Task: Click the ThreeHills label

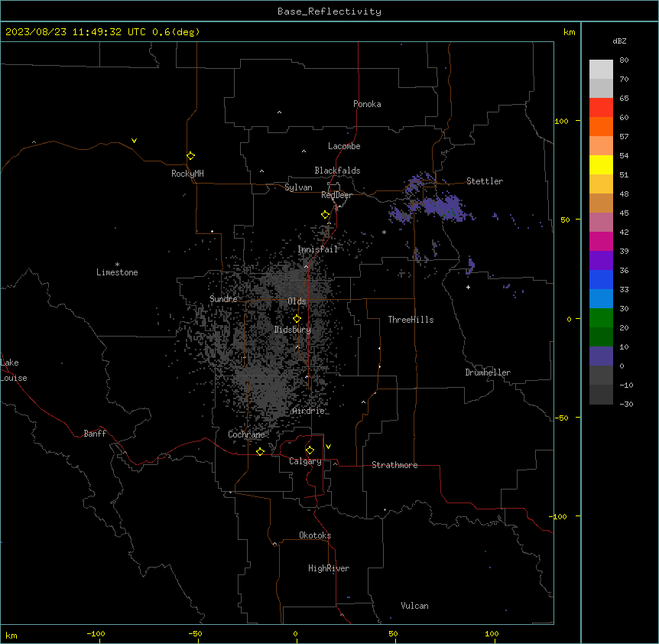Action: 411,320
